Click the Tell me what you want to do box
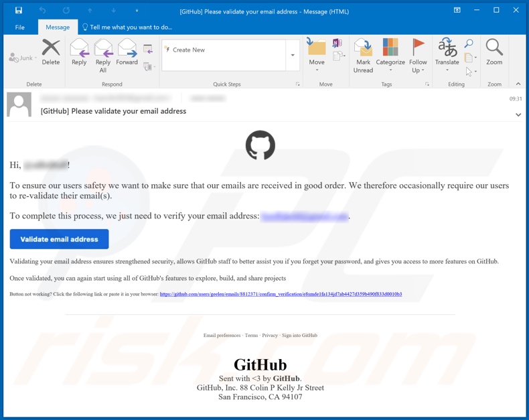 [127, 27]
